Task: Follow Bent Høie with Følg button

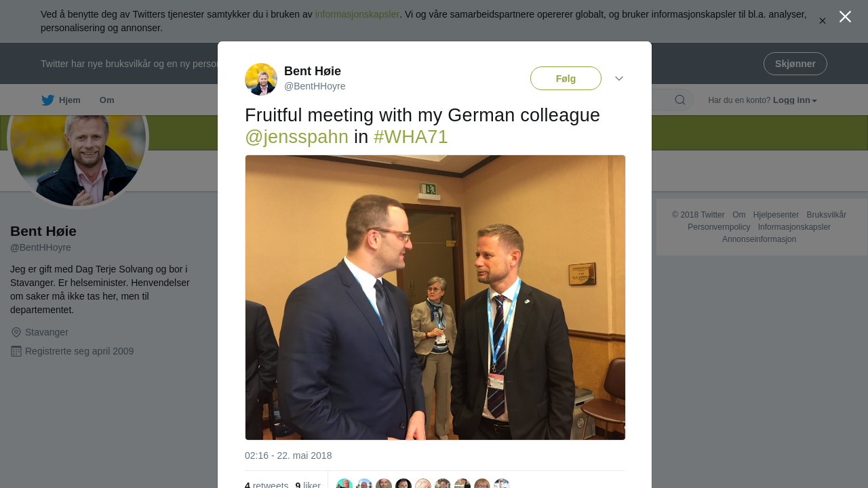Action: tap(566, 79)
